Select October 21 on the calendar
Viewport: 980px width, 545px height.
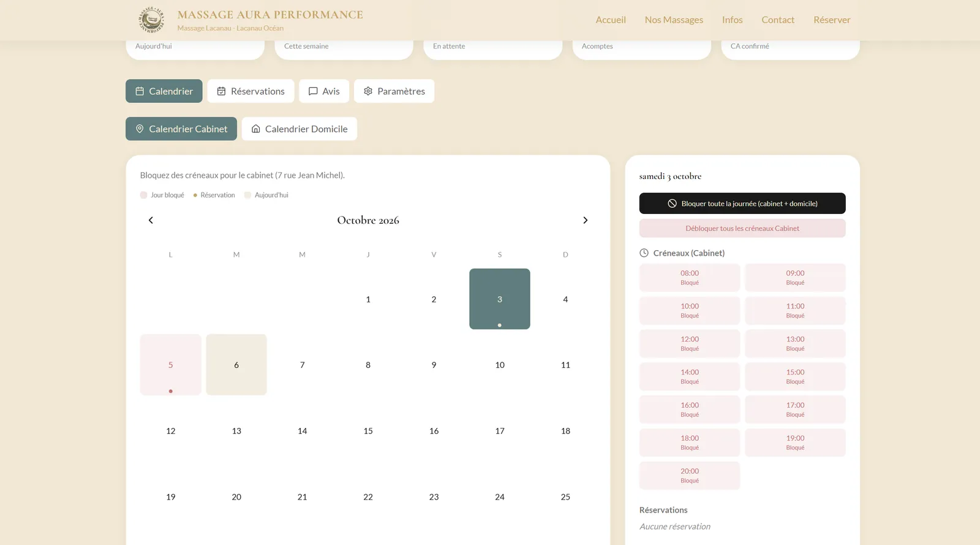click(303, 497)
